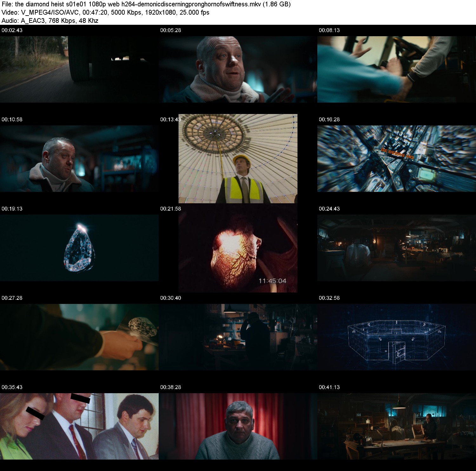The width and height of the screenshot is (476, 471).
Task: Select the red-tinted footage frame stamped 11:45:04
Action: (238, 248)
